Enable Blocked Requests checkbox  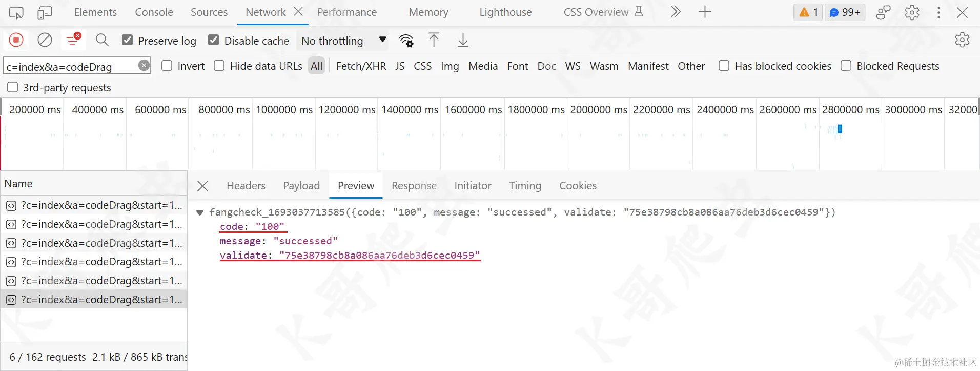tap(846, 66)
